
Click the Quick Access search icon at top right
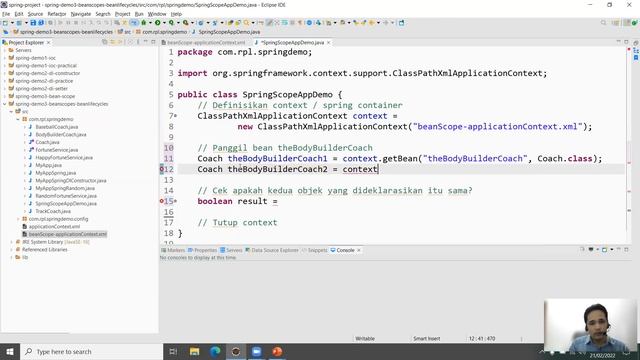603,23
